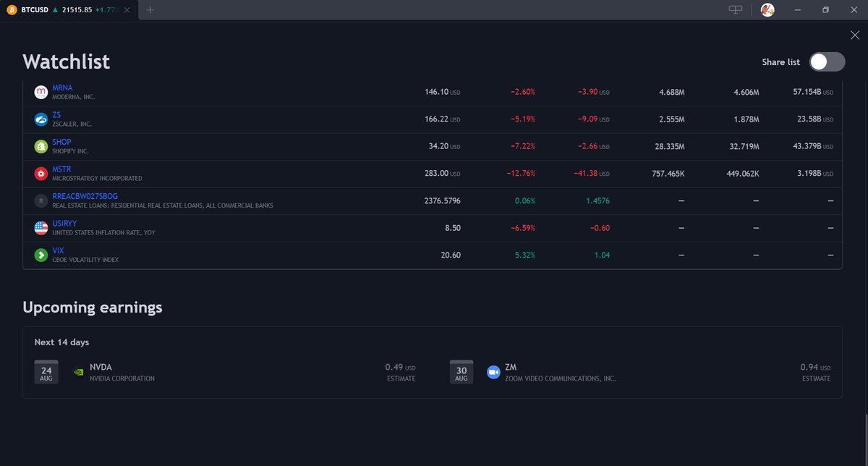Image resolution: width=868 pixels, height=466 pixels.
Task: Click the Shopify logo icon
Action: pos(41,146)
